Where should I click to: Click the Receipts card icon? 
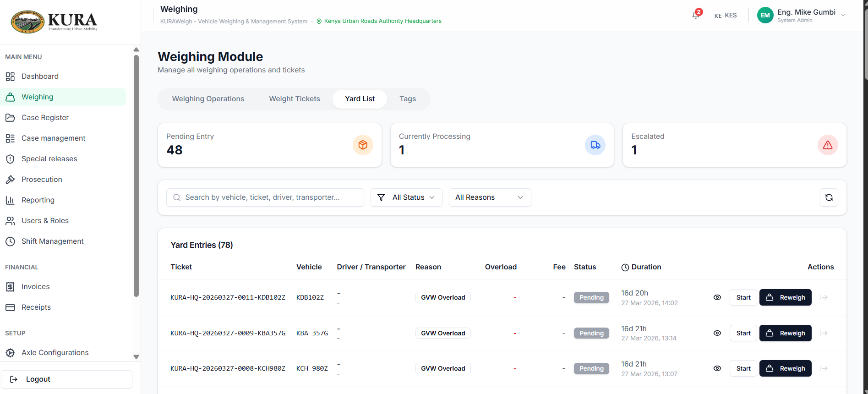click(x=10, y=307)
